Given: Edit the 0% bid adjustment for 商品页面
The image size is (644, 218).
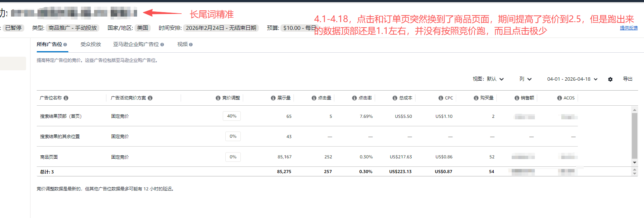Looking at the screenshot, I should (233, 157).
